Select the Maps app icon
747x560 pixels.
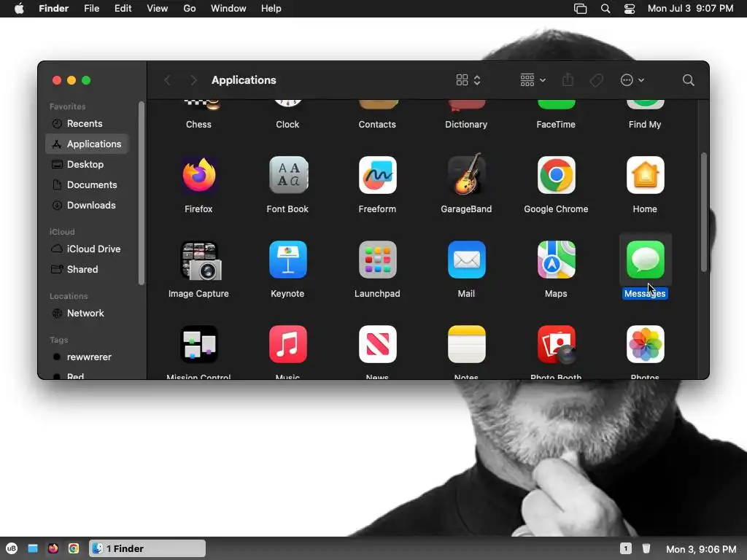coord(556,260)
